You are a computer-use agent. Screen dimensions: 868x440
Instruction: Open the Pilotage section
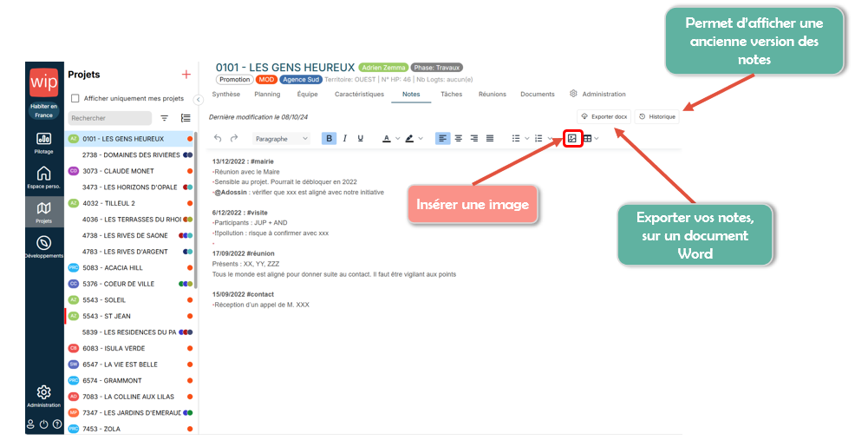(x=43, y=143)
